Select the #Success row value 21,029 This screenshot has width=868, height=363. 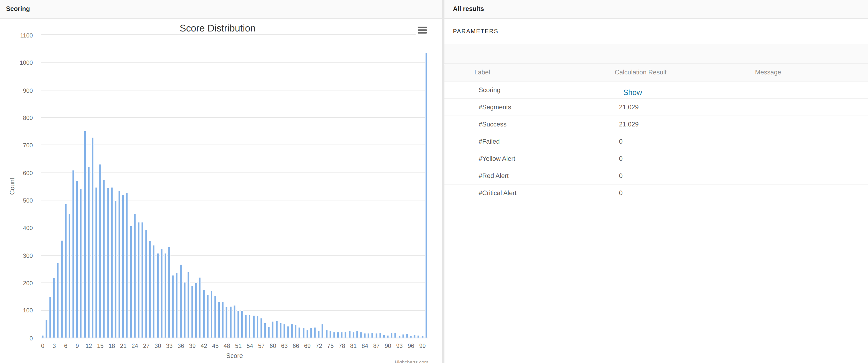pos(628,124)
